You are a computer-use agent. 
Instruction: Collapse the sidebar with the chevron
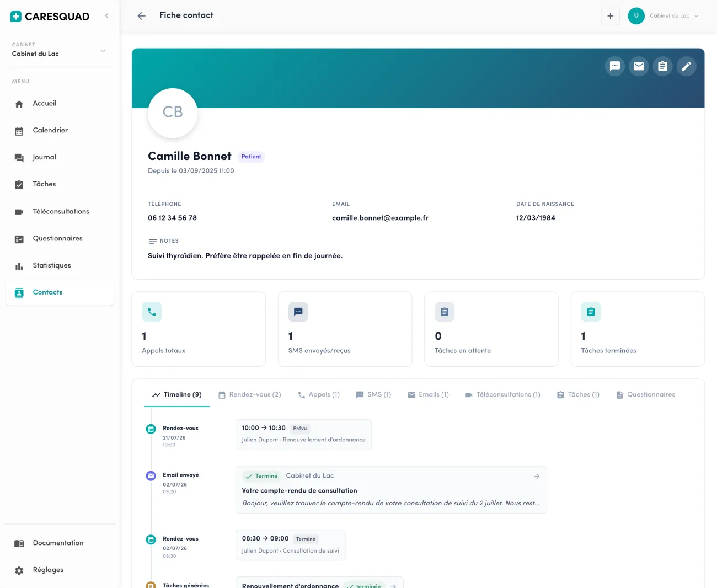click(x=106, y=16)
